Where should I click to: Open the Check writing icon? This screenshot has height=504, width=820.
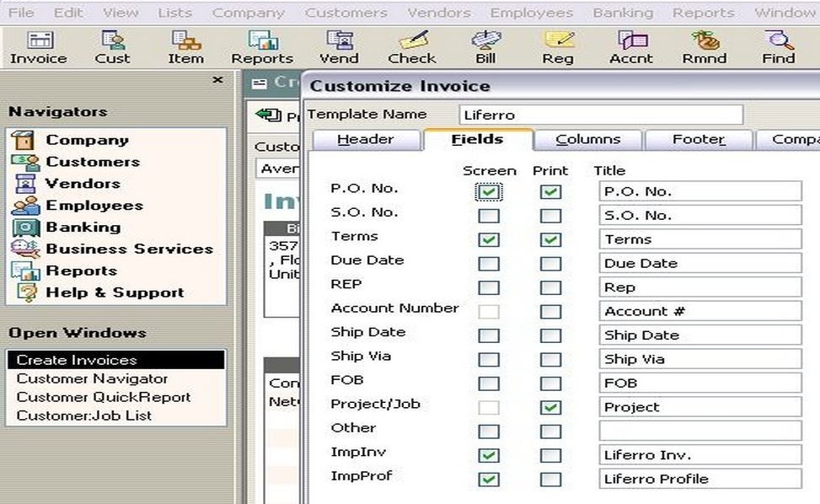411,45
